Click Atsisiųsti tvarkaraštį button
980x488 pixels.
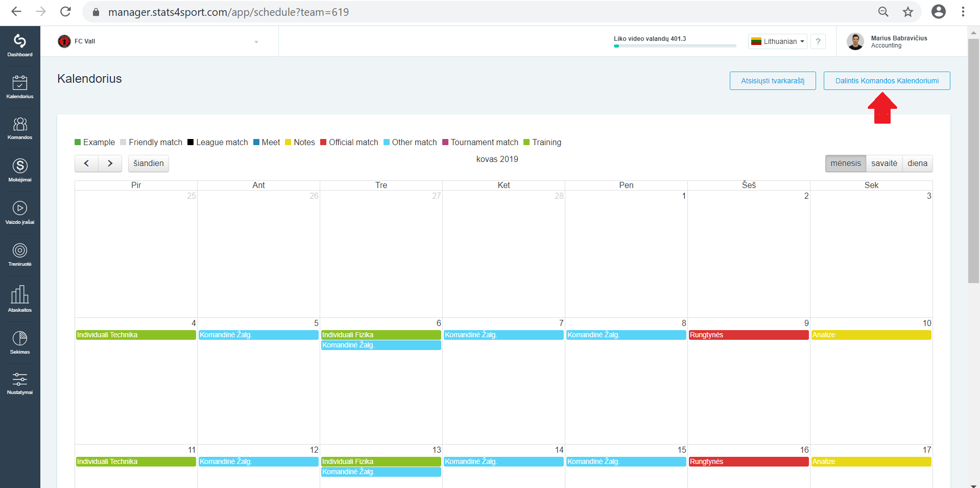pyautogui.click(x=773, y=81)
